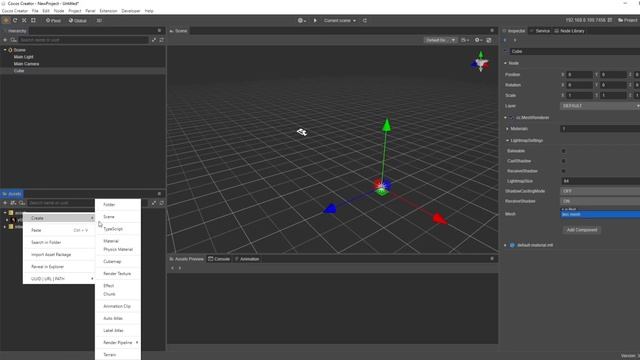Screen dimensions: 640x360
Task: Click the Hierarchy search field
Action: [x=83, y=40]
